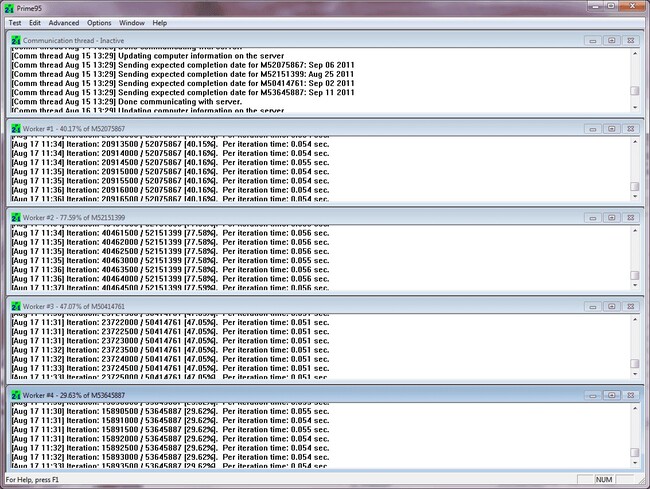Screen dimensions: 650x489
Task: Click the Prime95 icon in main title bar
Action: [x=9, y=8]
